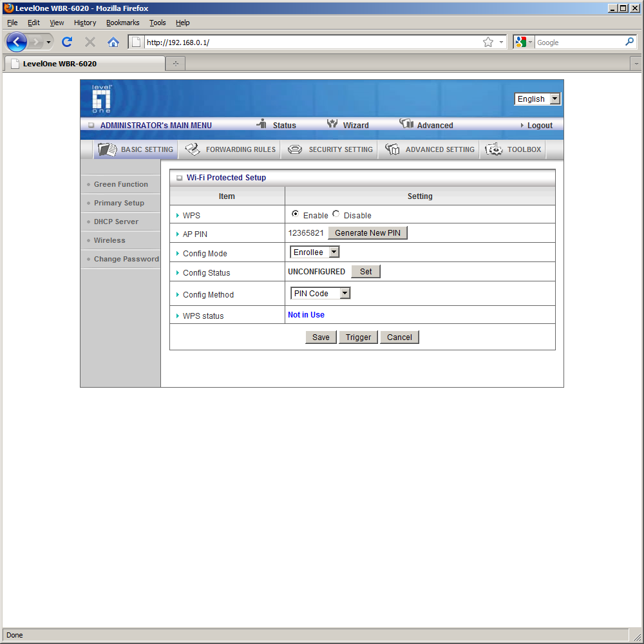Click the LevelOne logo
Viewport: 644px width, 644px height.
coord(102,99)
